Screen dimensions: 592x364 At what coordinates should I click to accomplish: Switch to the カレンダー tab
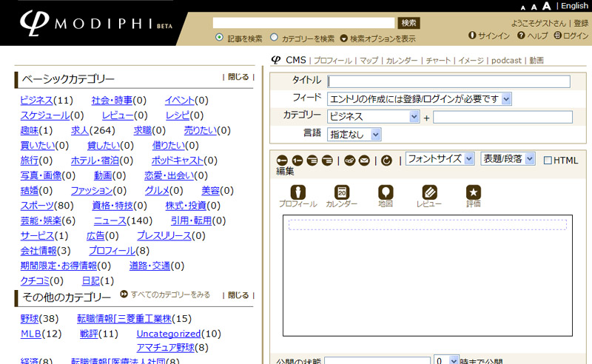click(x=402, y=61)
